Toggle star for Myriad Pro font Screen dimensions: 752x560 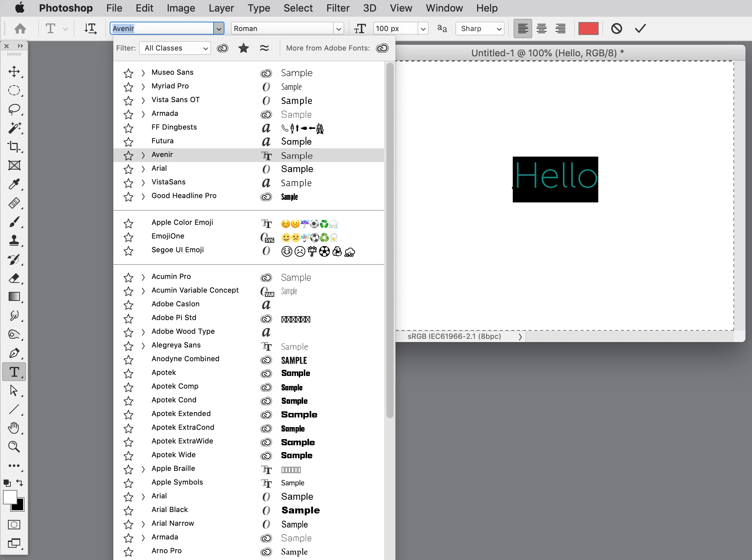coord(128,87)
